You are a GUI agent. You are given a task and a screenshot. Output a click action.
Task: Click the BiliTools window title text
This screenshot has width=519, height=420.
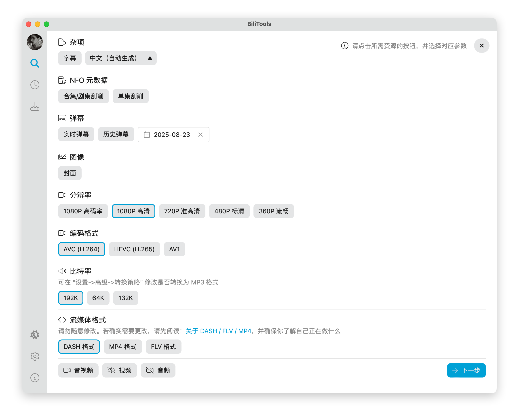(x=259, y=24)
